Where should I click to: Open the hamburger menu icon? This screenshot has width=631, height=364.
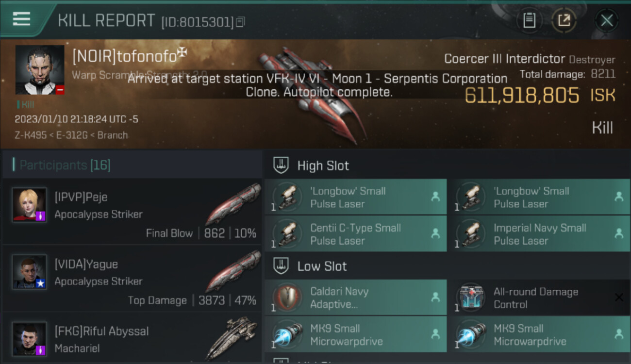tap(21, 19)
